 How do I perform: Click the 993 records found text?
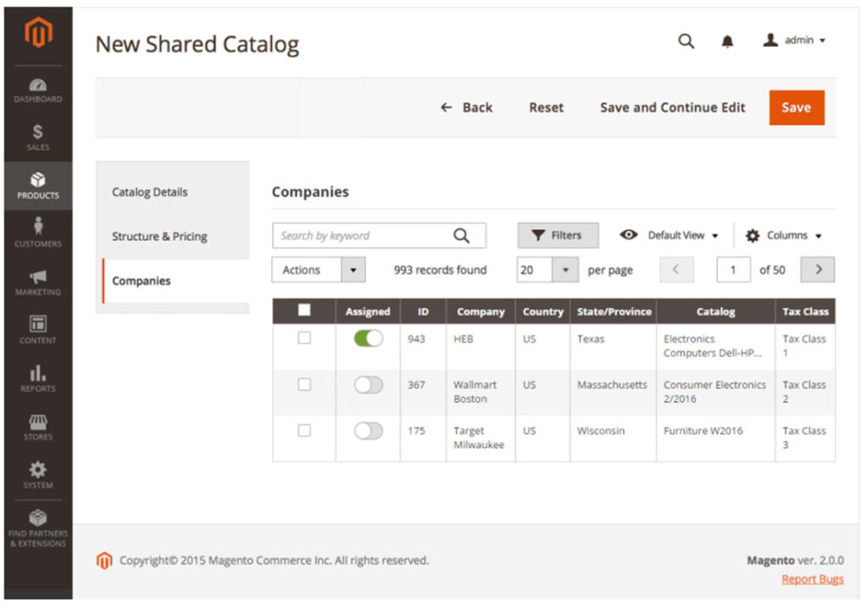(x=440, y=270)
